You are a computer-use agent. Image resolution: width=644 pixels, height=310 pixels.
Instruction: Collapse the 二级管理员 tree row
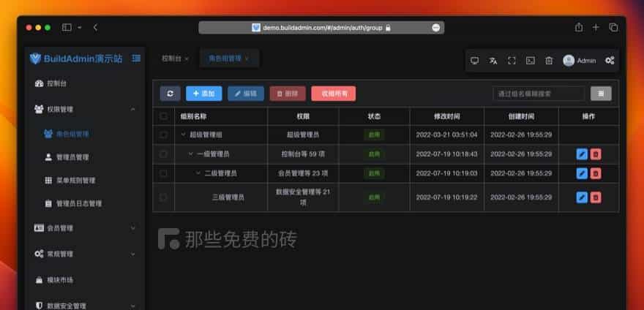(198, 173)
